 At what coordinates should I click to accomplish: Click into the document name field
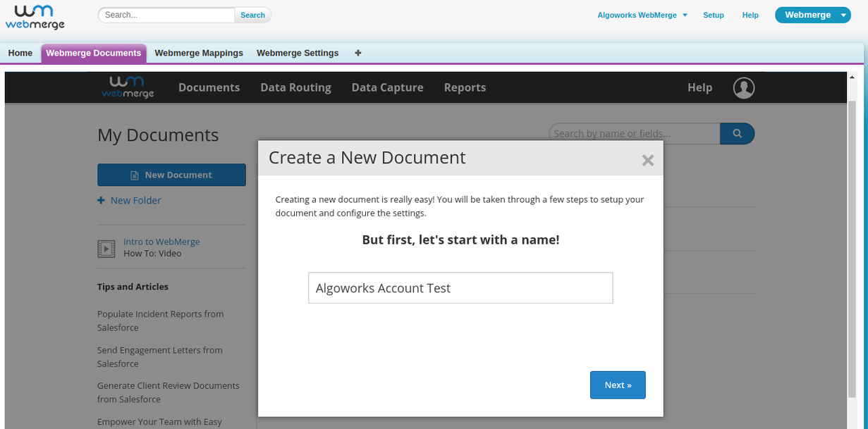click(x=460, y=288)
